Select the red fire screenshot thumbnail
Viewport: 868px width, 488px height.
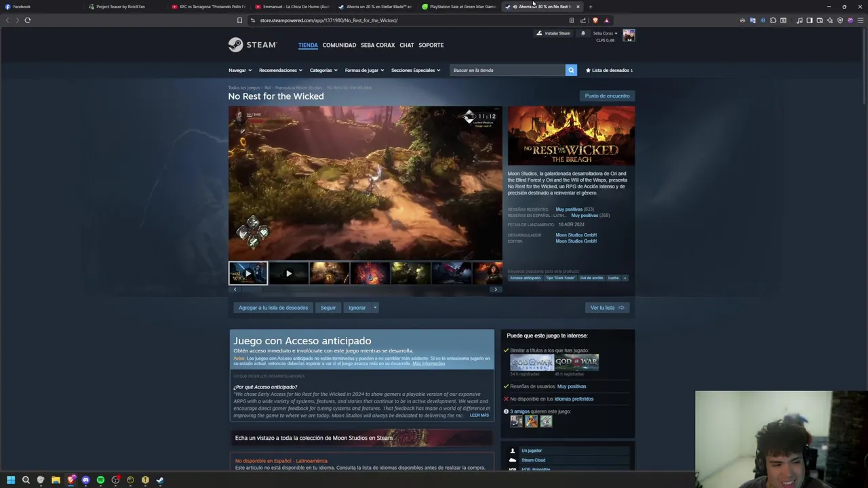pos(370,273)
